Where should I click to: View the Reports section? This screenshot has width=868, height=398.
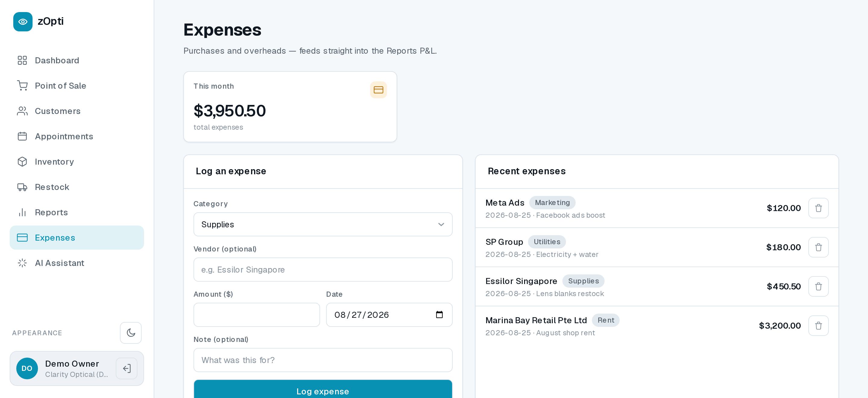[77, 212]
